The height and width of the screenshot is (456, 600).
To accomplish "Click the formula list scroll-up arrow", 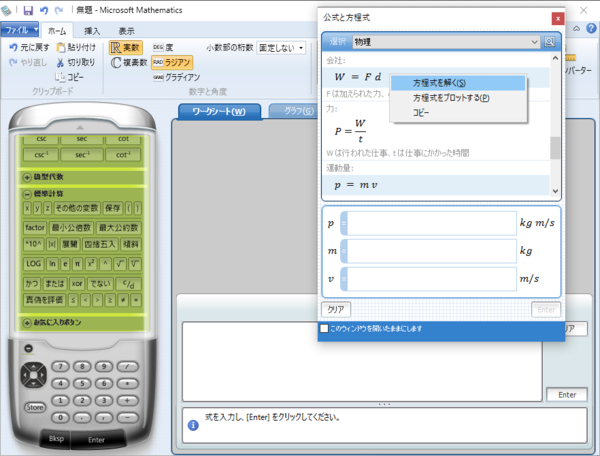I will [555, 58].
